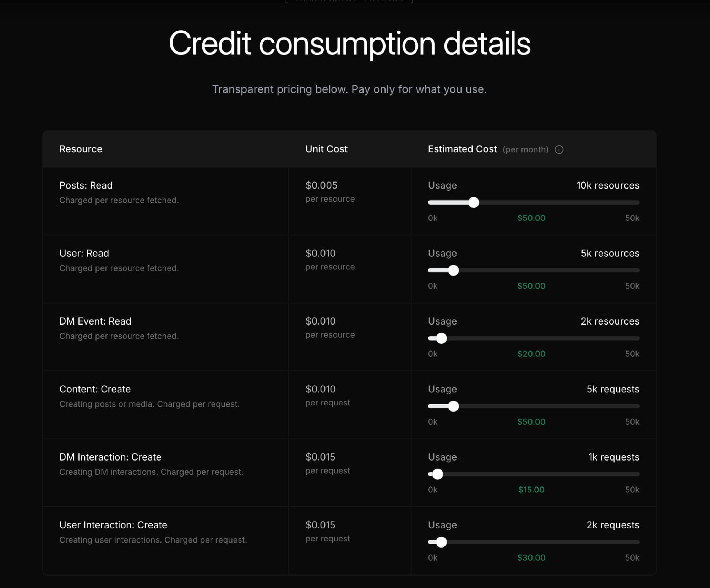Screen dimensions: 710x588
Task: Click the User: Read resource name
Action: (x=84, y=253)
